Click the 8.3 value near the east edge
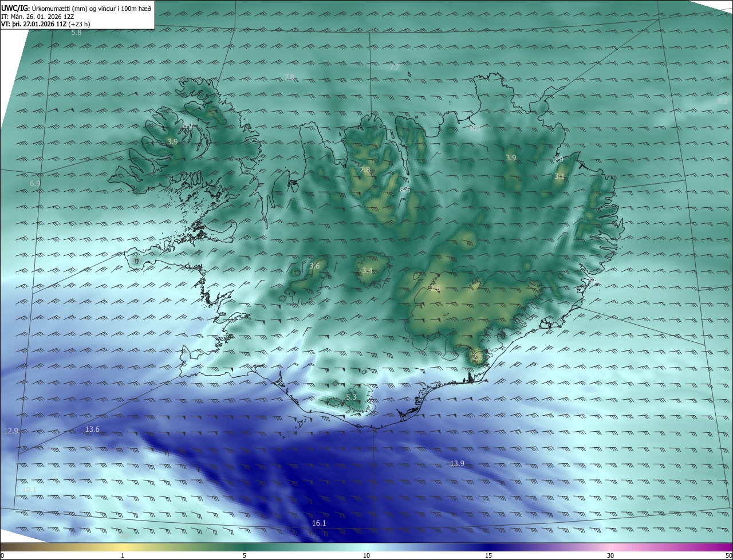This screenshot has width=733, height=560. pos(722,101)
